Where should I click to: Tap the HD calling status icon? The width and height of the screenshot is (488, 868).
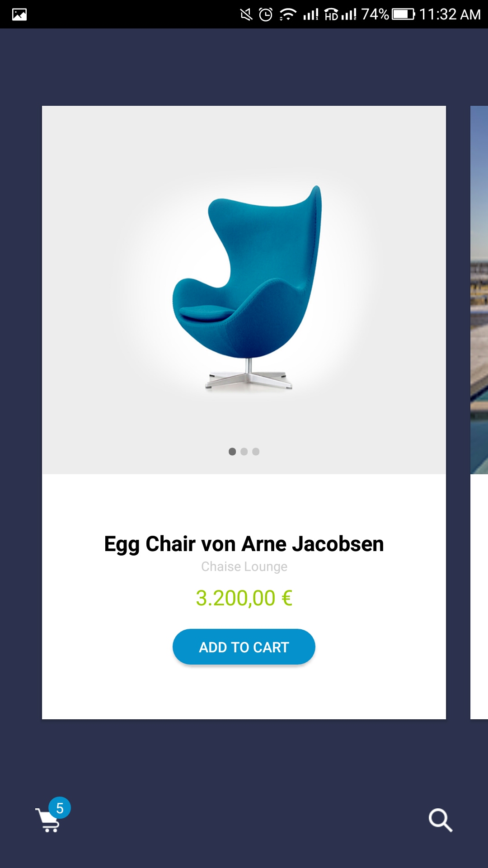[x=331, y=14]
